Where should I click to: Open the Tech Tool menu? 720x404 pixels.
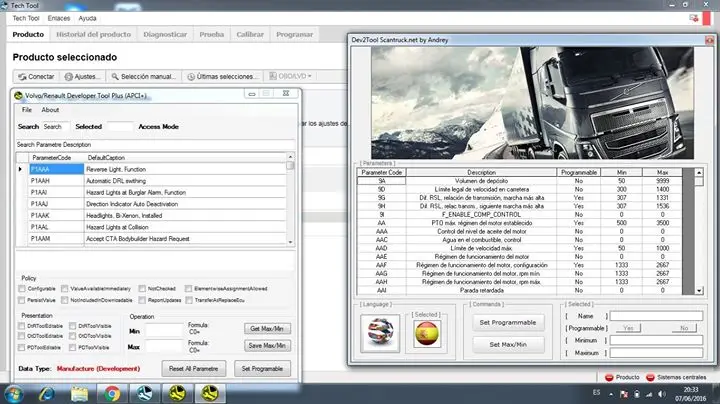(x=26, y=18)
